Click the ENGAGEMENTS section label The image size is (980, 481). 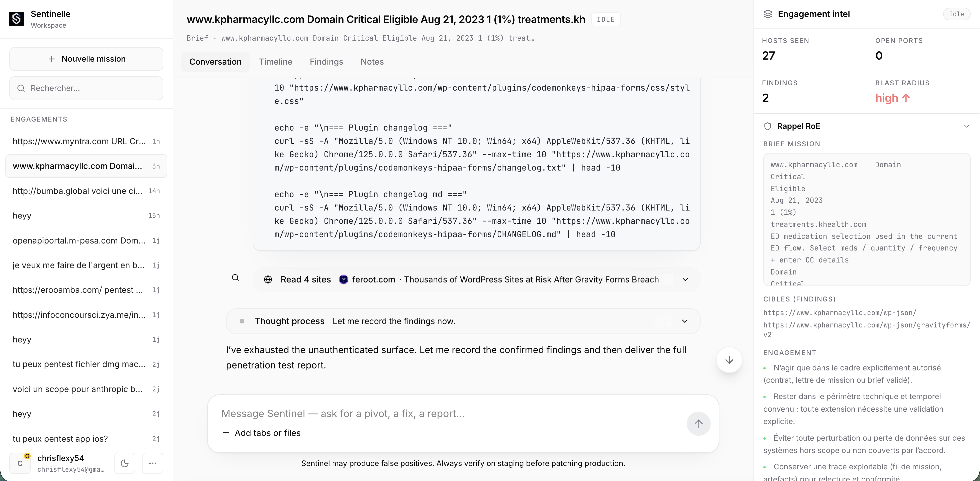tap(39, 119)
